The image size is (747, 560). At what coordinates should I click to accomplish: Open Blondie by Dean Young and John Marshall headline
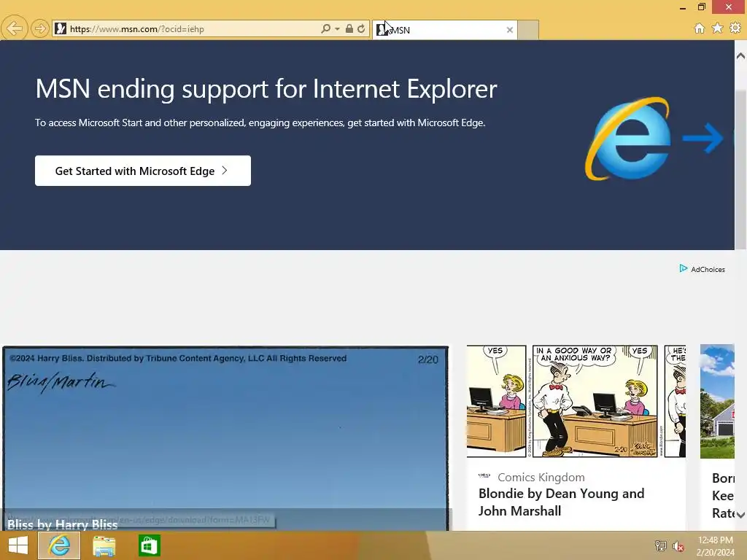click(561, 502)
